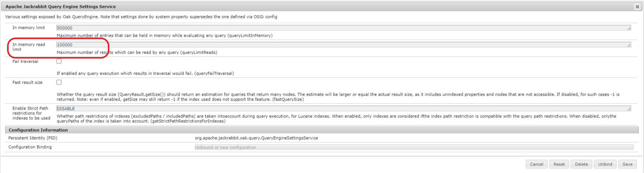Click the Strict Path field resize handle
The image size is (644, 173).
tap(629, 109)
